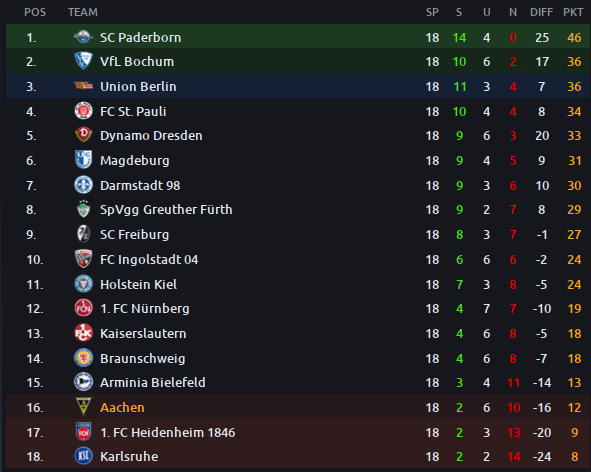The image size is (591, 472).
Task: Click the SC Paderborn club crest
Action: (83, 37)
